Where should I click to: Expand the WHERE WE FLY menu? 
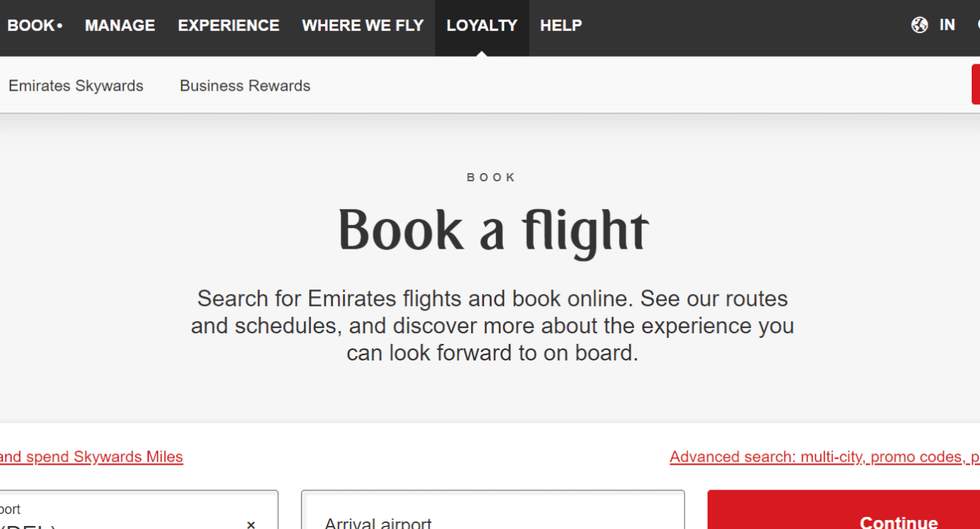coord(363,25)
